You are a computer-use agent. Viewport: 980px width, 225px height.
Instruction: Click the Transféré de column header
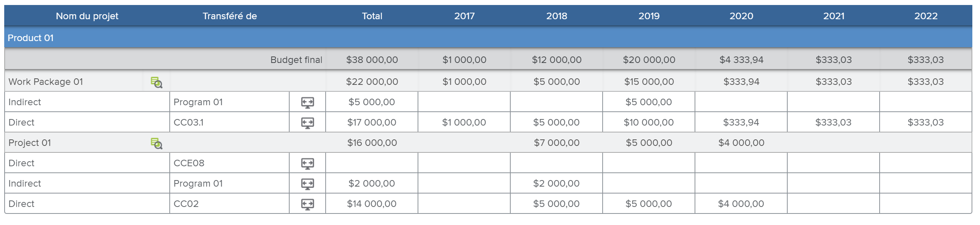point(229,16)
